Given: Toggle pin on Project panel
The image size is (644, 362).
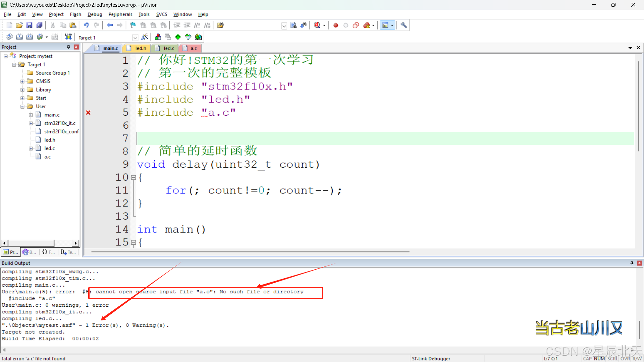Looking at the screenshot, I should pos(68,47).
